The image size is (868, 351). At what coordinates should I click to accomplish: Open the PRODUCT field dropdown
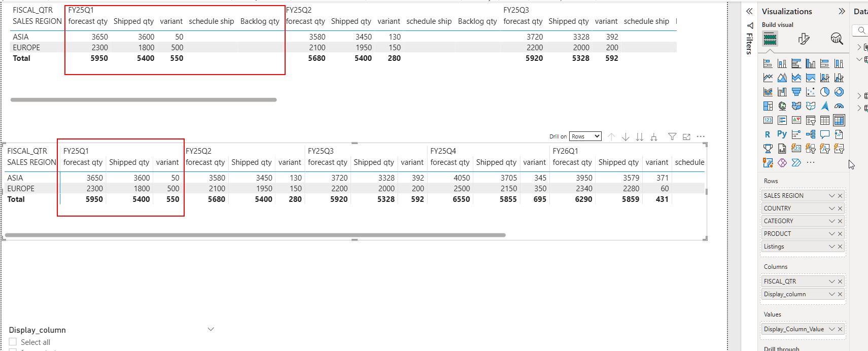(x=831, y=234)
